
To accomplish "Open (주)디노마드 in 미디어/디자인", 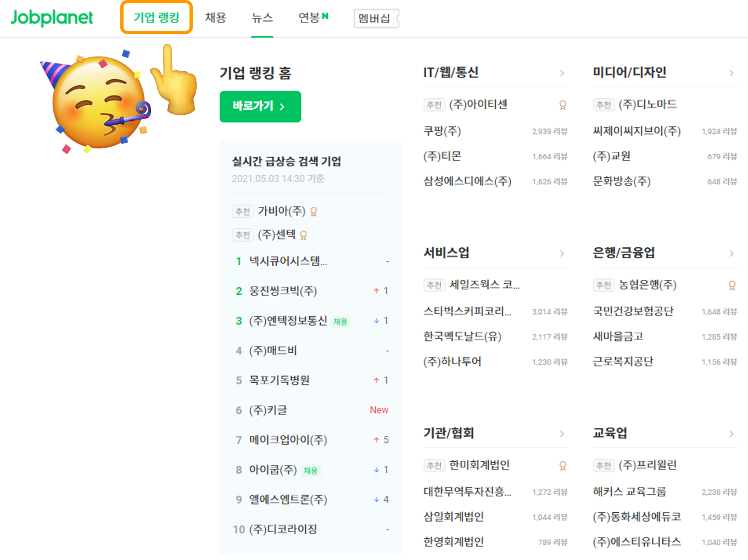I will click(647, 104).
